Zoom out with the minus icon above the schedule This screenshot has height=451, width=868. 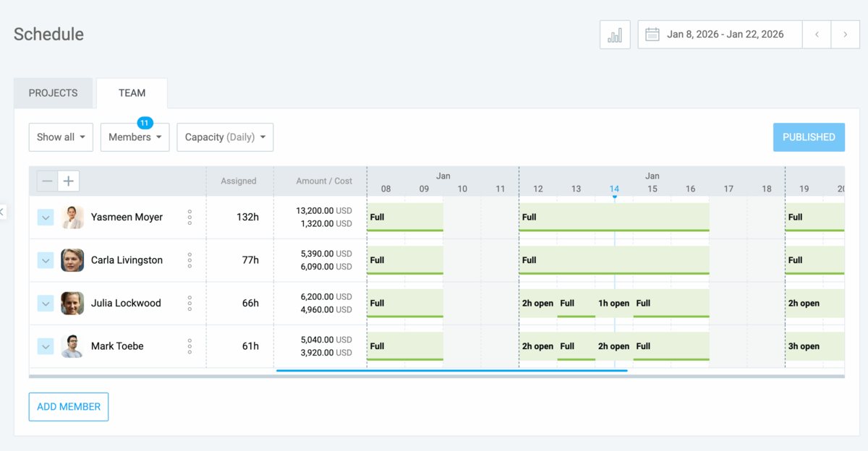point(48,181)
